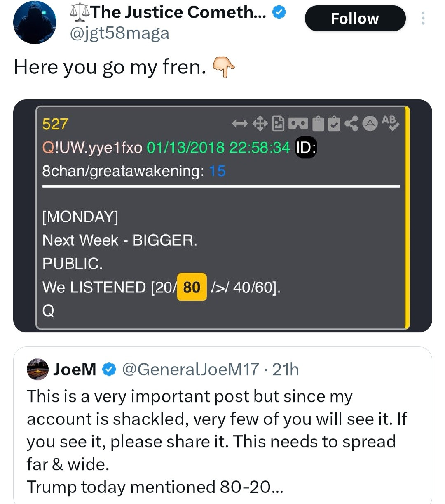Open the three-dot more options menu
Viewport: 445px width, 504px height.
(x=423, y=18)
